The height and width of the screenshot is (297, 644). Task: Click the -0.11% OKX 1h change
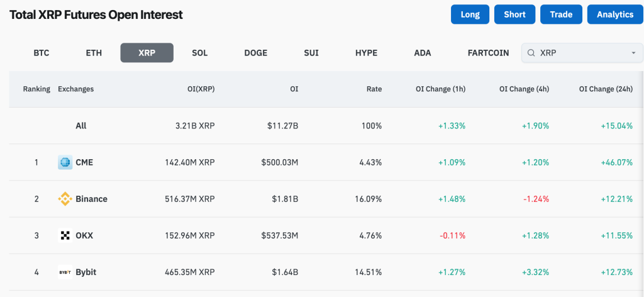point(452,235)
